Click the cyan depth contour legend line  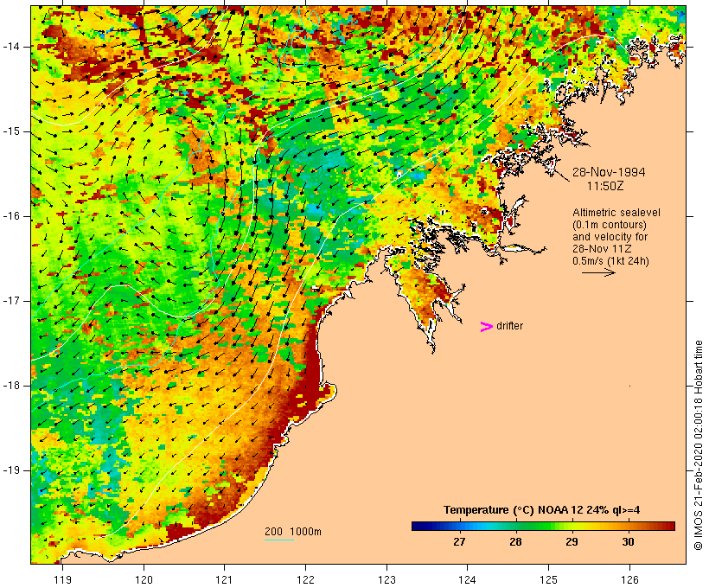[279, 540]
